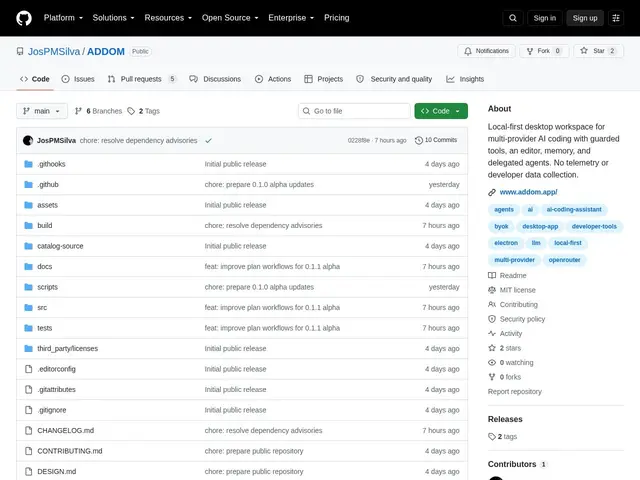Open the JosPMSilva owner link
Viewport: 640px width, 480px height.
point(54,51)
